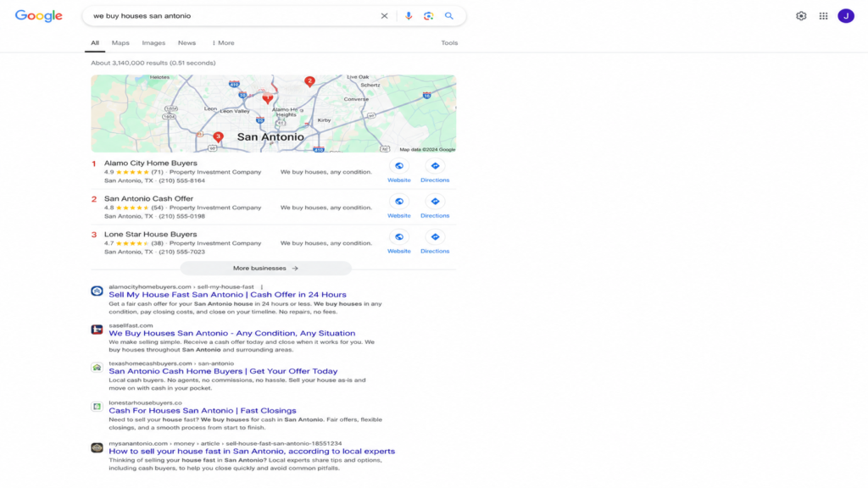Open Google Lens image search icon
This screenshot has height=488, width=868.
[428, 16]
